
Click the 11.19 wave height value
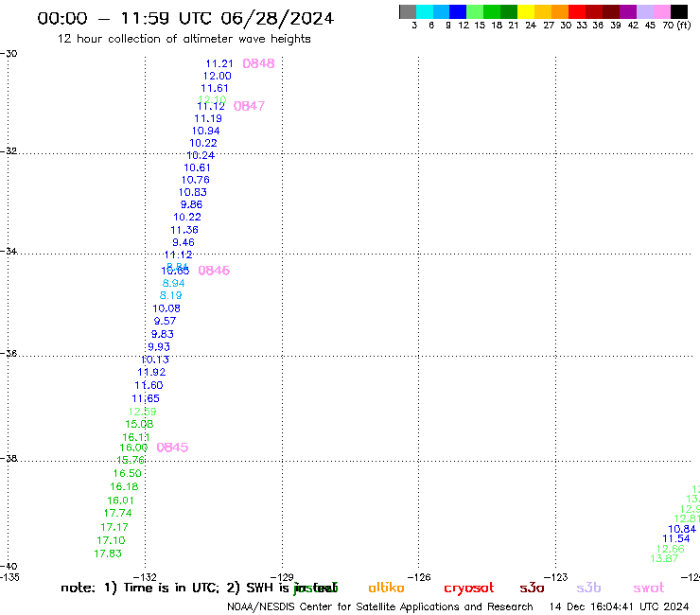pyautogui.click(x=207, y=118)
